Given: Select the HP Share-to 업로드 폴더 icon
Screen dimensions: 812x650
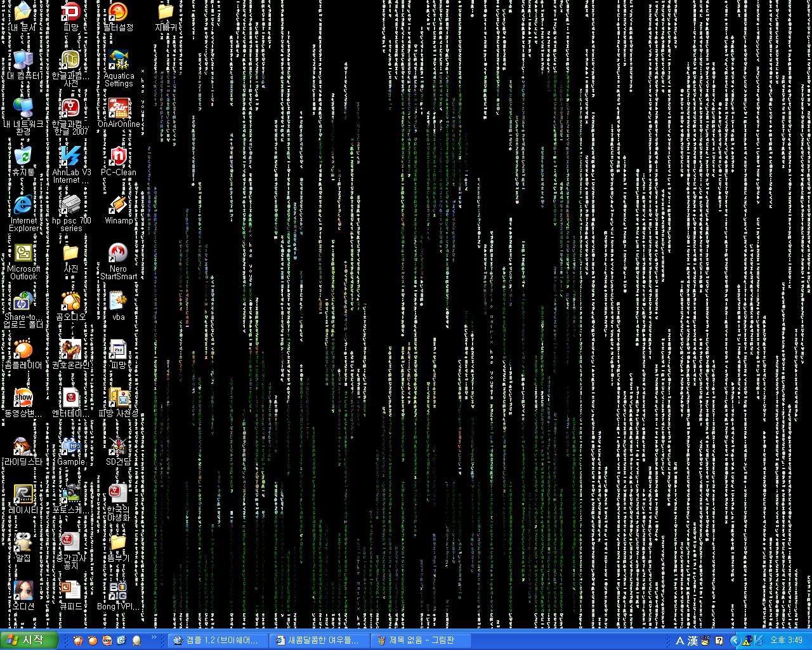Looking at the screenshot, I should pos(23,309).
